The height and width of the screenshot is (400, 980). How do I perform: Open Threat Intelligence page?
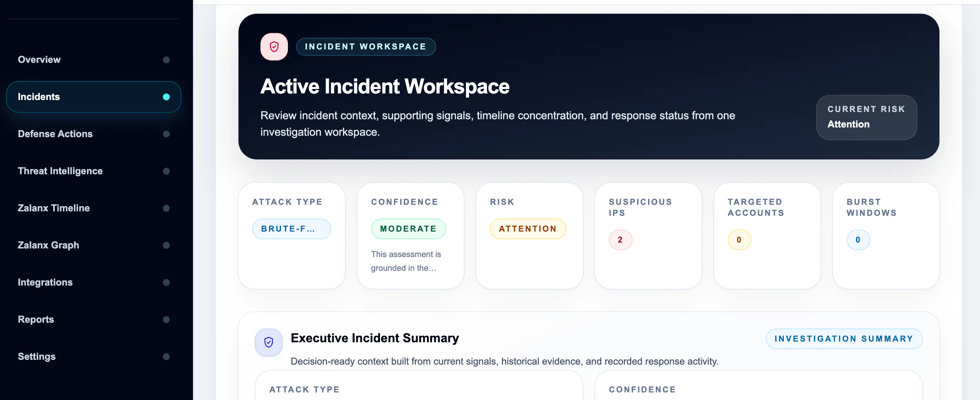click(x=93, y=171)
